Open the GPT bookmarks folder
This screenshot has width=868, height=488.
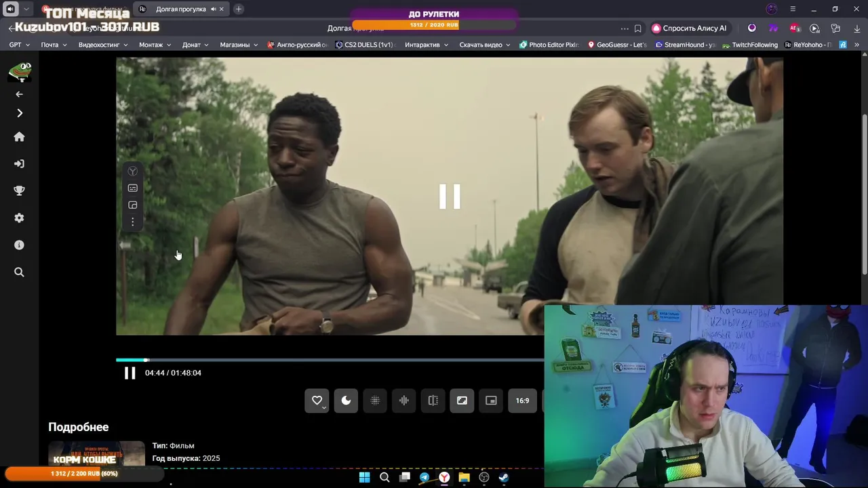click(20, 45)
